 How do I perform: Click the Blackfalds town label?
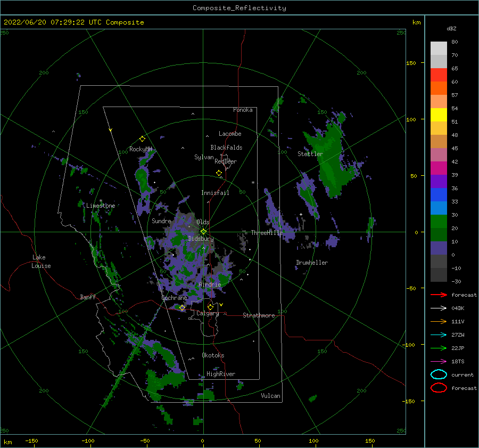coord(226,148)
